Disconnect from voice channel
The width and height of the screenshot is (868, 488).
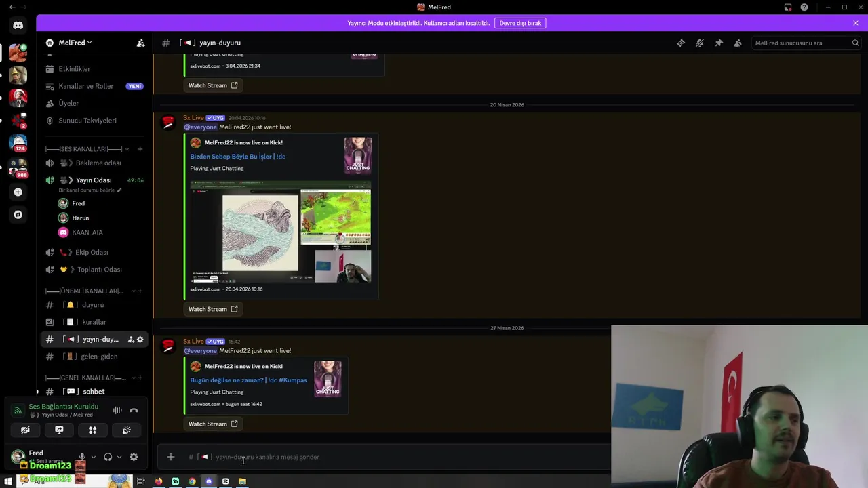(x=134, y=410)
